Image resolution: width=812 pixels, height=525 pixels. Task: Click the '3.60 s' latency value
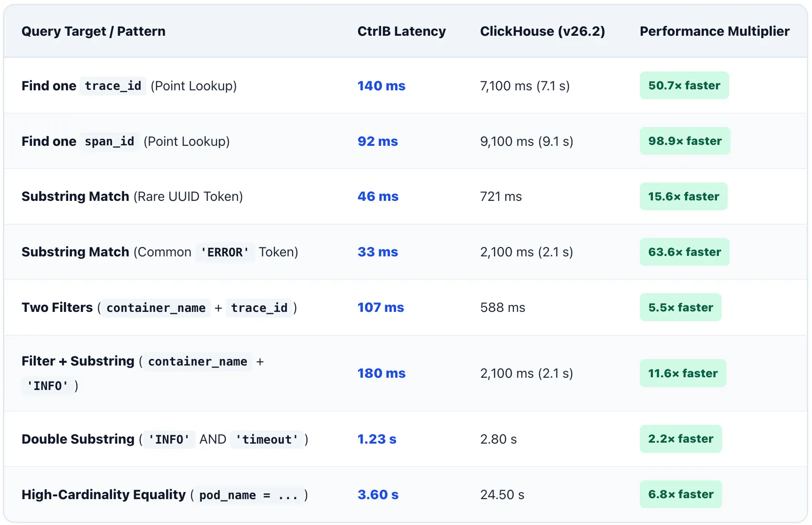pyautogui.click(x=378, y=495)
